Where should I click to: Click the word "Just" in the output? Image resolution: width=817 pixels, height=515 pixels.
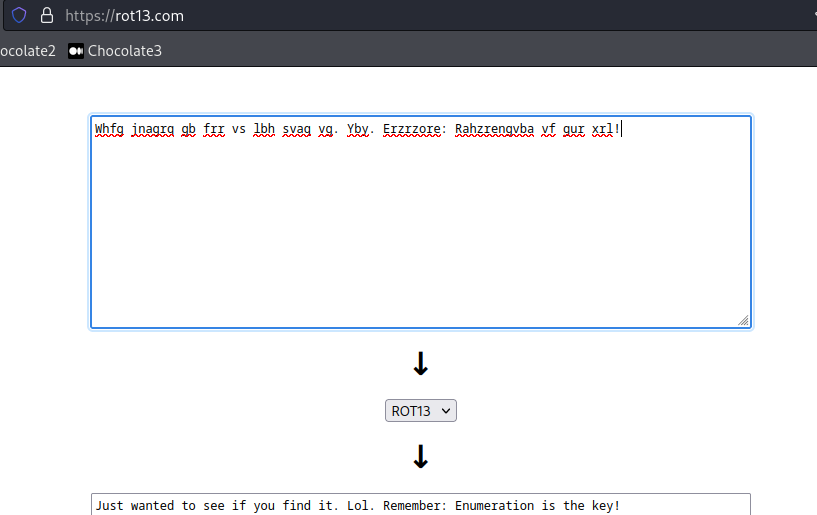coord(110,506)
